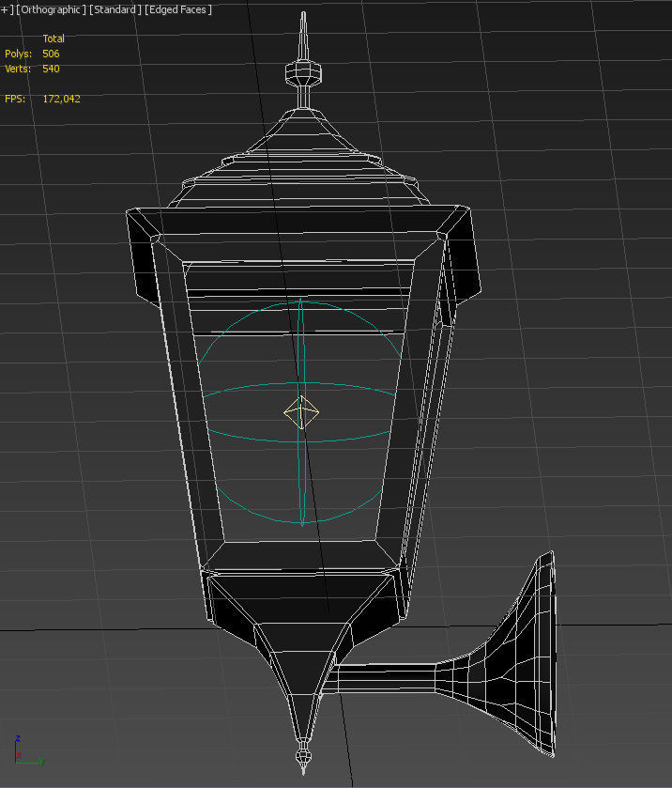Select the yellow light gizmo inside lamp
Viewport: 672px width, 788px height.
tap(301, 412)
